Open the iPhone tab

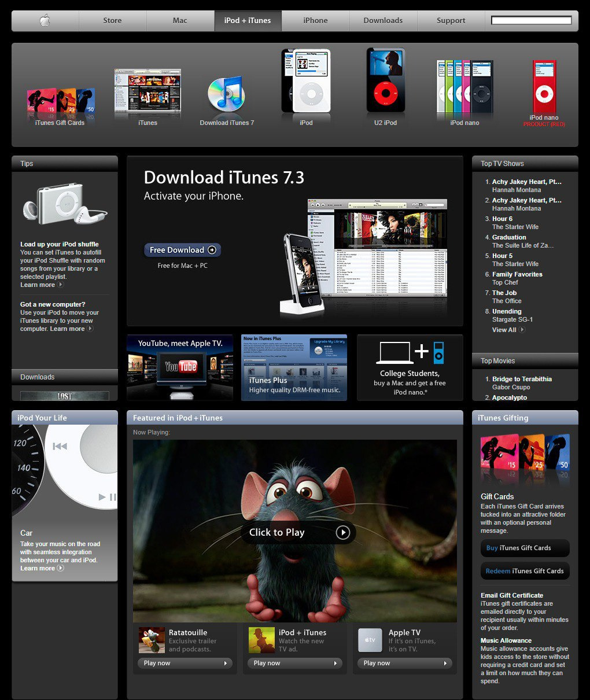click(x=315, y=21)
